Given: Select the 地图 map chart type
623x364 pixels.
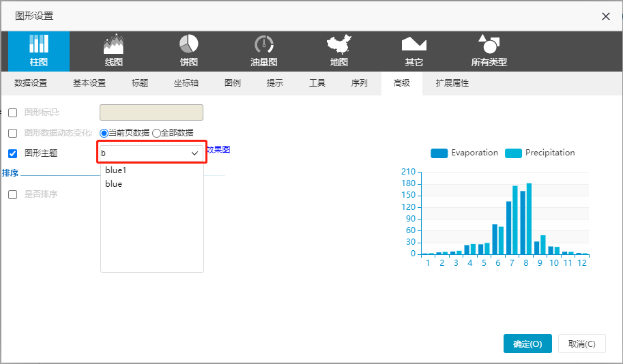Looking at the screenshot, I should pos(339,51).
